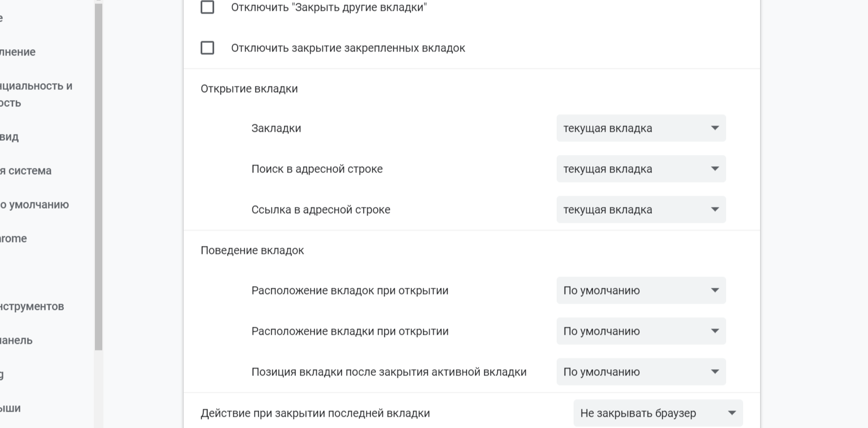Open sidebar item ending in 'rome'
Screen dimensions: 868x428
14,239
